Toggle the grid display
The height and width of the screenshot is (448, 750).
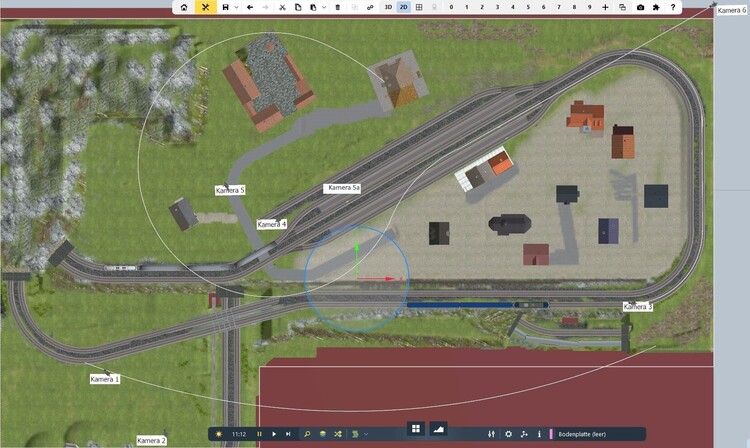(x=419, y=7)
